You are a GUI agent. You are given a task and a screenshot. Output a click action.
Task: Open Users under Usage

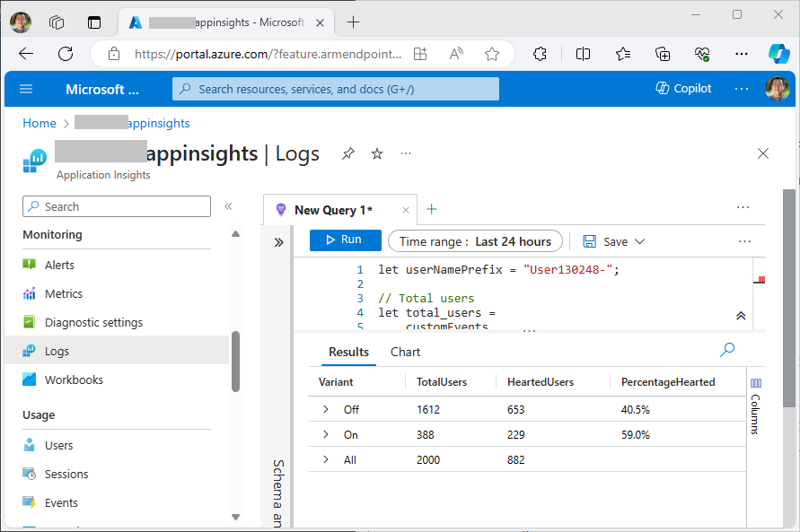click(x=58, y=445)
